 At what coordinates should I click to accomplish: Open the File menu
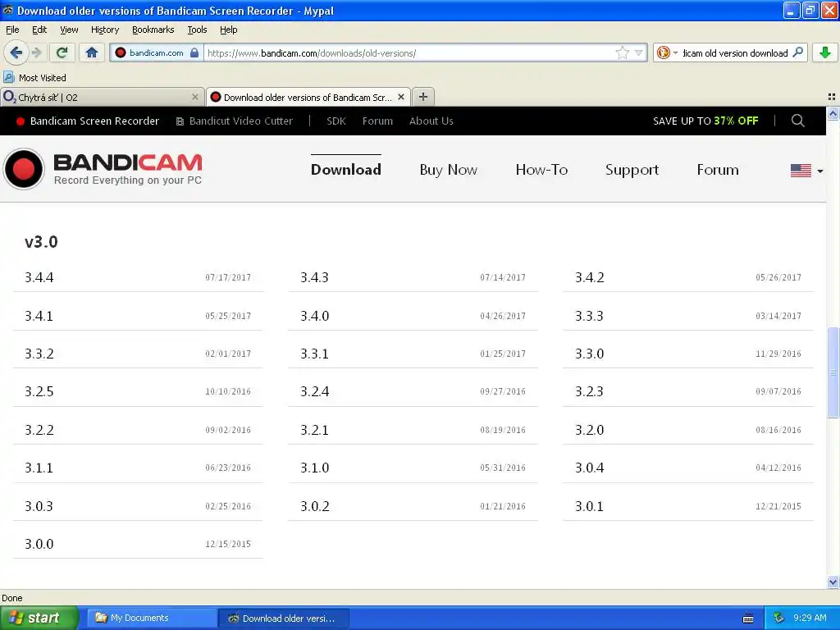[x=12, y=30]
